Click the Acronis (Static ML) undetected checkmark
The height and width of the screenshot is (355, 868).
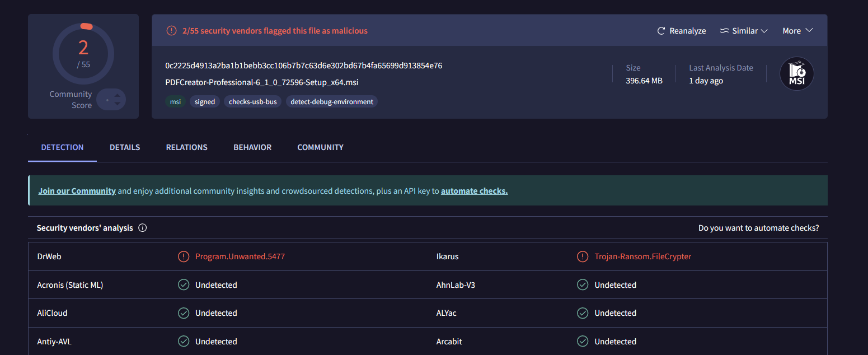point(184,285)
